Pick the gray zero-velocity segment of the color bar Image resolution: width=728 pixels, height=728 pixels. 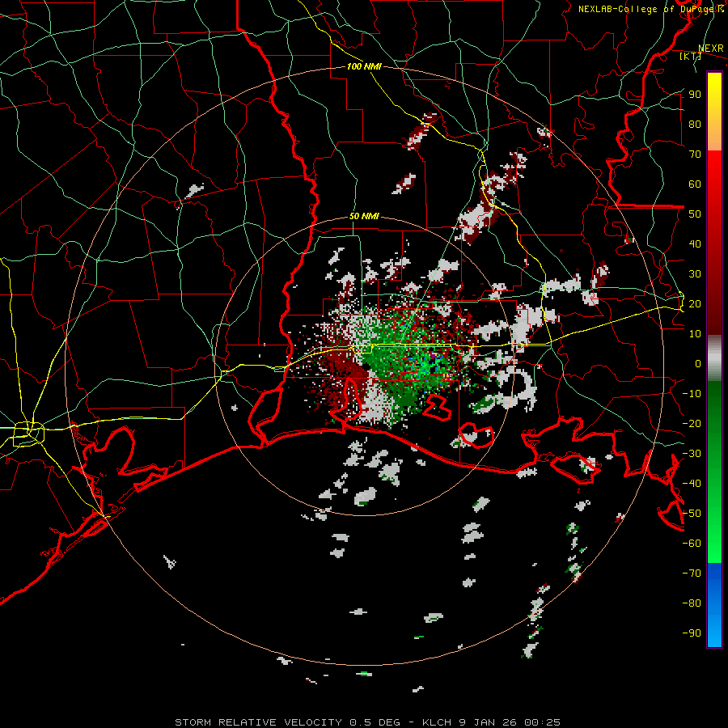(714, 358)
